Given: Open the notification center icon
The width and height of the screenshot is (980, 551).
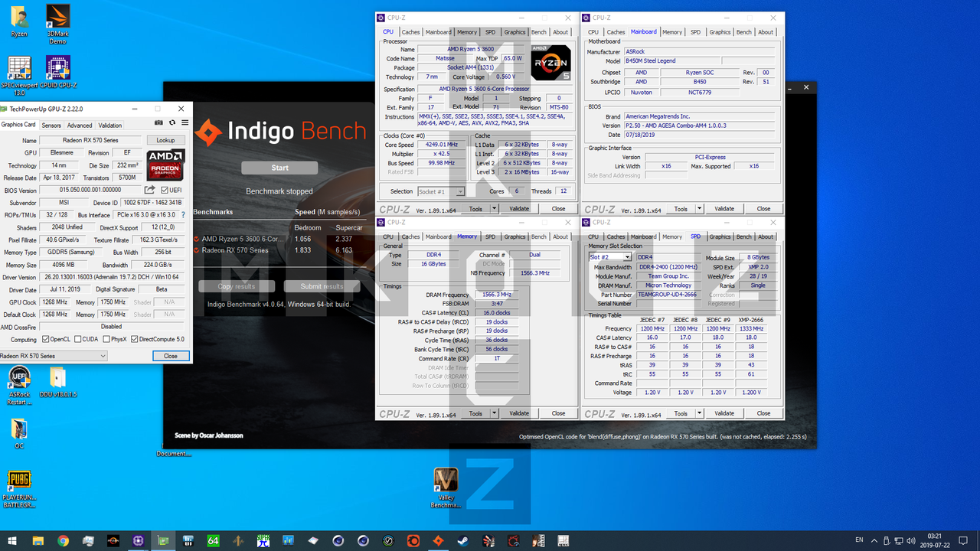Looking at the screenshot, I should (964, 540).
